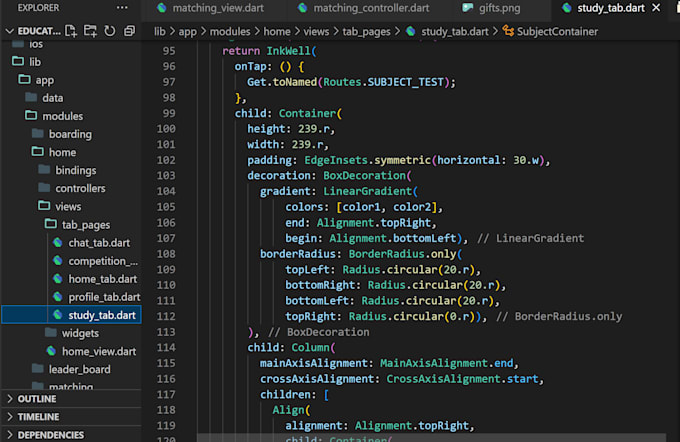Click SubjectContainer class in breadcrumb
The image size is (680, 442).
557,32
